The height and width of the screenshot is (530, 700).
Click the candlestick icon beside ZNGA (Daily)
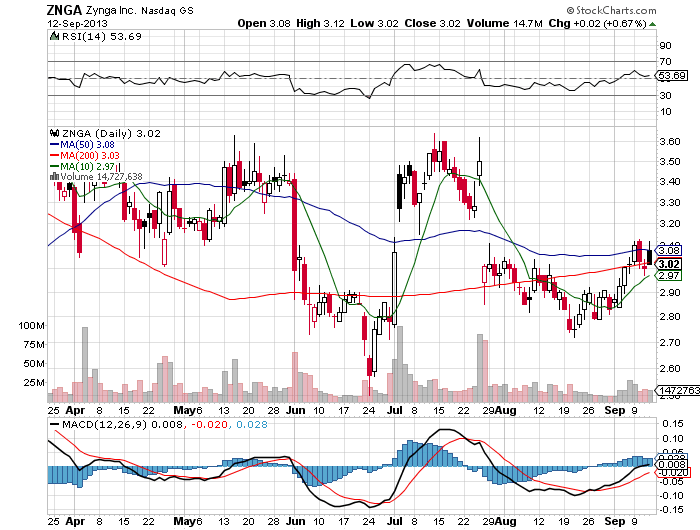54,133
